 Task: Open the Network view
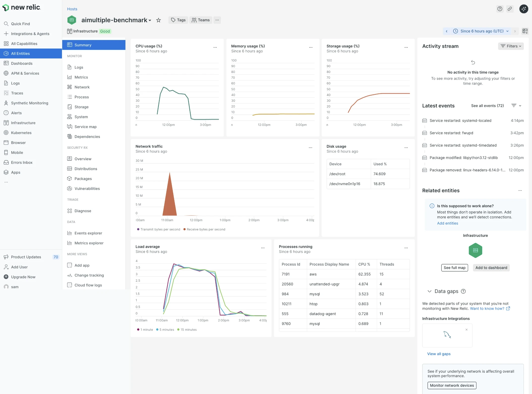tap(94, 87)
